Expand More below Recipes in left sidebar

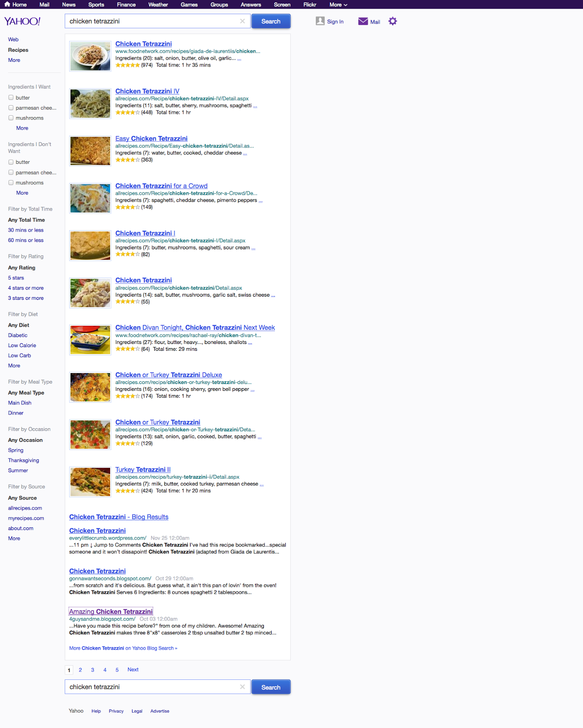tap(14, 60)
